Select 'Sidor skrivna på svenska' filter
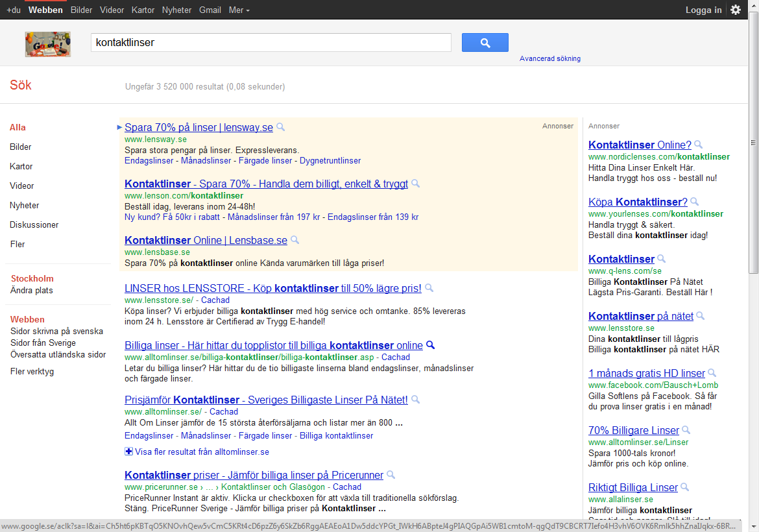Image resolution: width=759 pixels, height=532 pixels. pos(56,331)
